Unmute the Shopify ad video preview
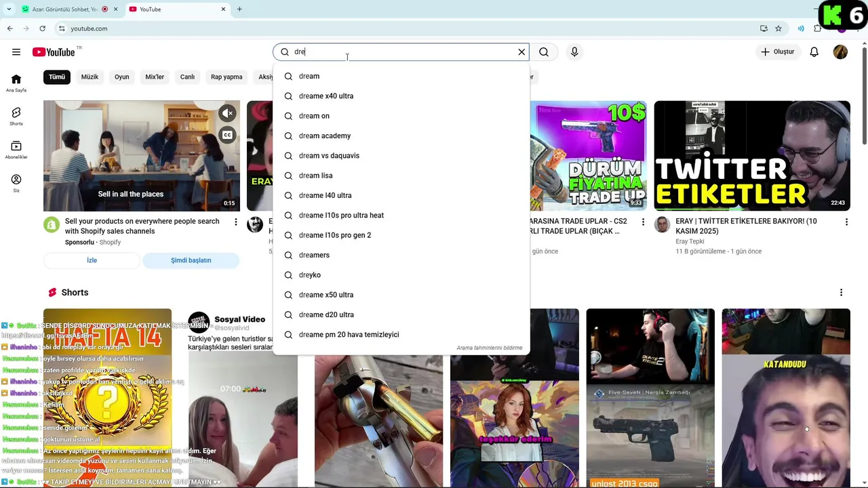Image resolution: width=868 pixels, height=488 pixels. click(x=227, y=113)
